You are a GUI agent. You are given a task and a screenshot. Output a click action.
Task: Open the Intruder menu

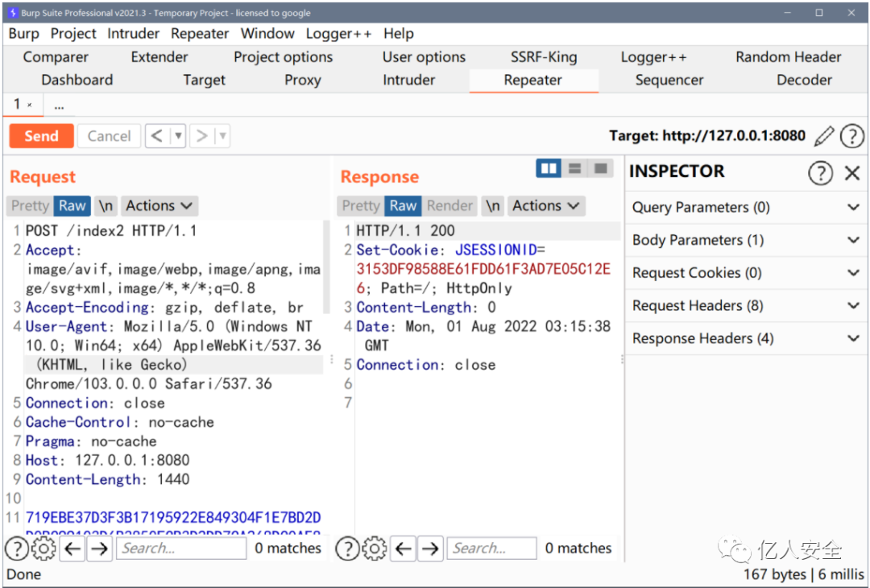click(133, 34)
